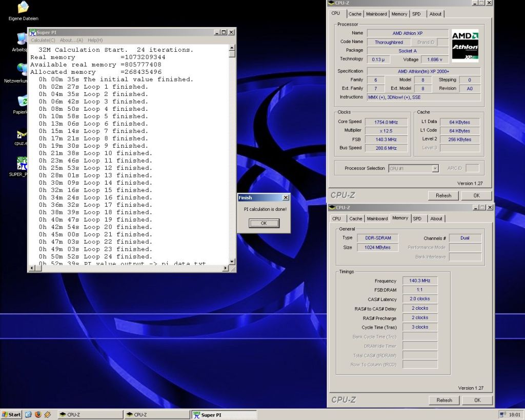Select the Arbeitsplatz desktop icon
The width and height of the screenshot is (525, 420).
click(x=22, y=39)
